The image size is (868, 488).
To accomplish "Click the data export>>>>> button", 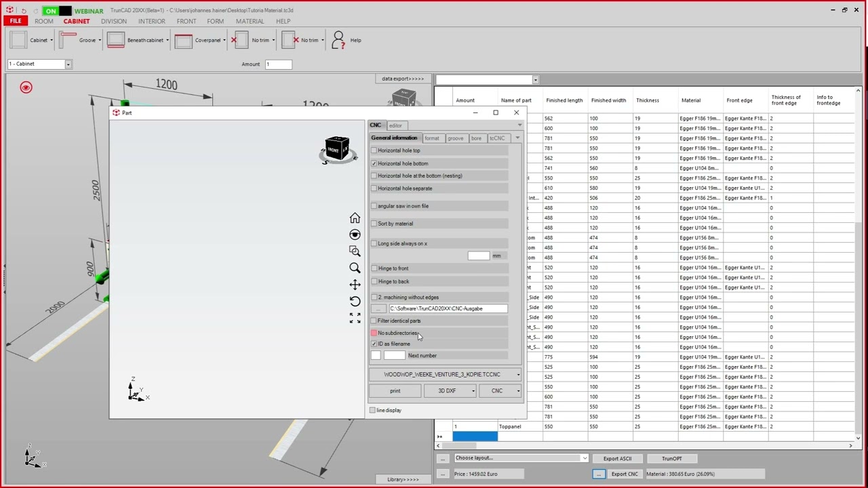I will 403,79.
